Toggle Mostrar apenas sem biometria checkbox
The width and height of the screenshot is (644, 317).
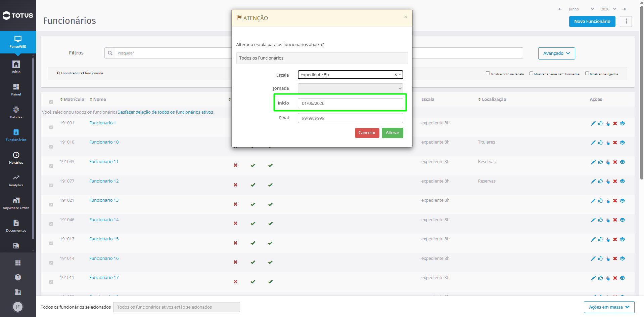531,73
